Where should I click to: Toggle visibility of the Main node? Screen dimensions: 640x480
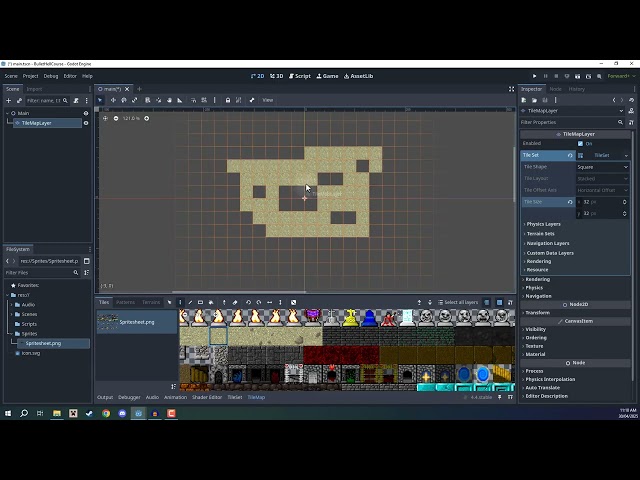(x=86, y=113)
